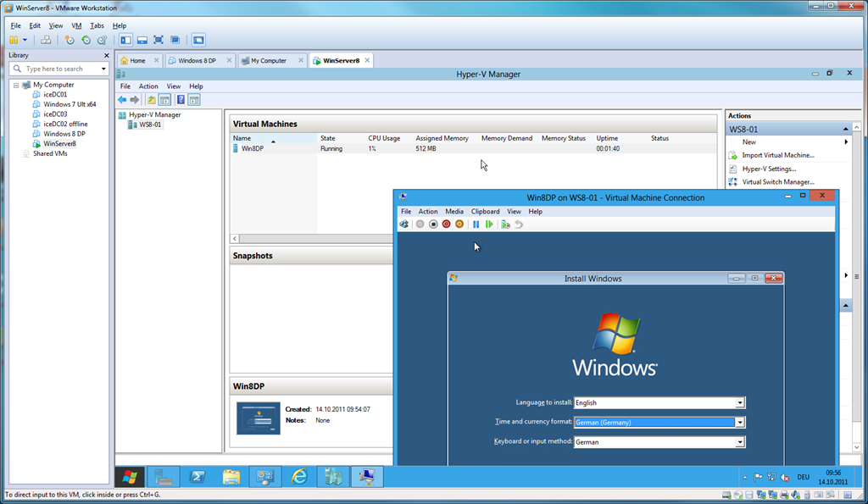Click the Help icon in Hyper-V Manager toolbar
Screen dimensions: 868x504
pos(181,100)
